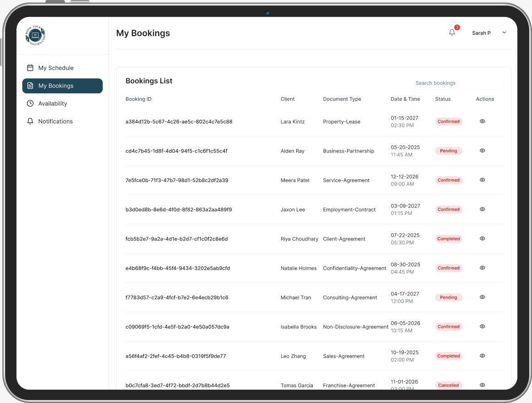
Task: Click booking ID 7e5fce0b-71f3-47b7-98d1-52b8c2df2a39
Action: click(x=177, y=180)
